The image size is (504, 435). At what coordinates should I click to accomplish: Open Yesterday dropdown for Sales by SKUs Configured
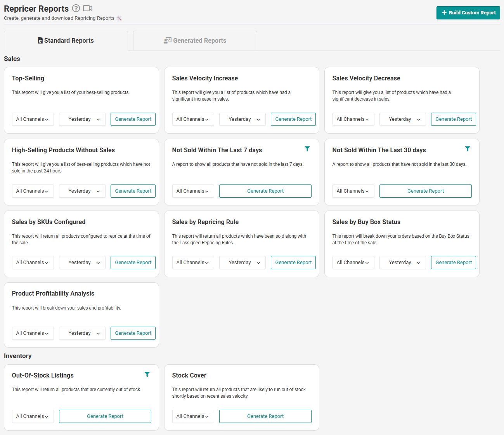pyautogui.click(x=82, y=263)
